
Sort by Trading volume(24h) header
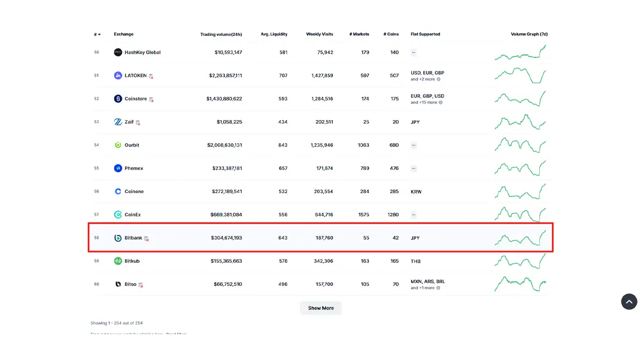click(221, 34)
